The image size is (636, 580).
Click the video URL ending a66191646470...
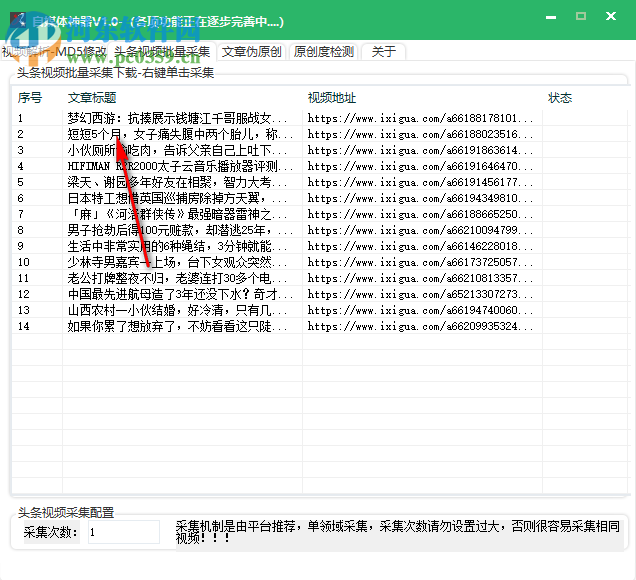[420, 166]
